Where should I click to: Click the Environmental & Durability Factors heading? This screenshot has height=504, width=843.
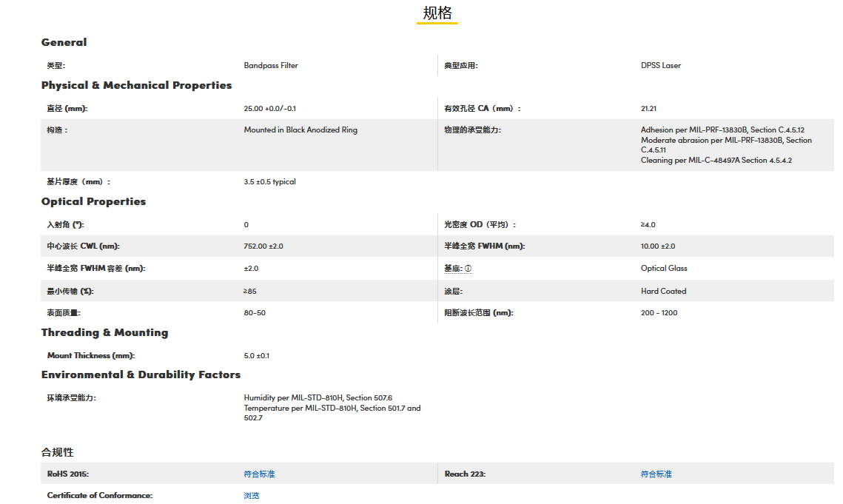click(x=141, y=374)
